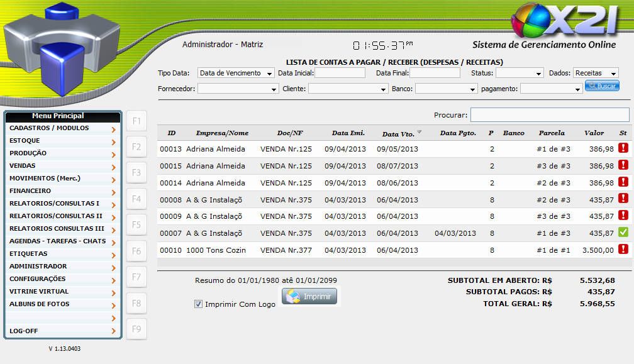This screenshot has width=634, height=364.
Task: Open the FINANCEIRO menu item
Action: (x=62, y=191)
